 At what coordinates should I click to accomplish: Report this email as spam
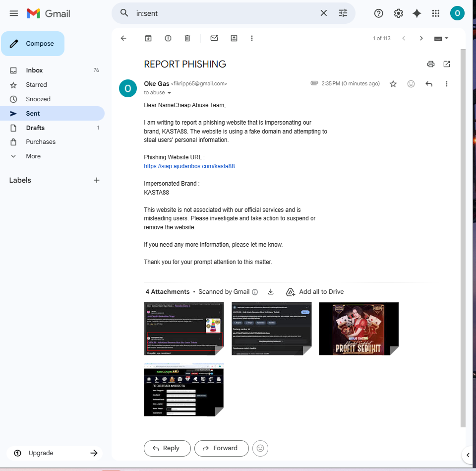168,38
